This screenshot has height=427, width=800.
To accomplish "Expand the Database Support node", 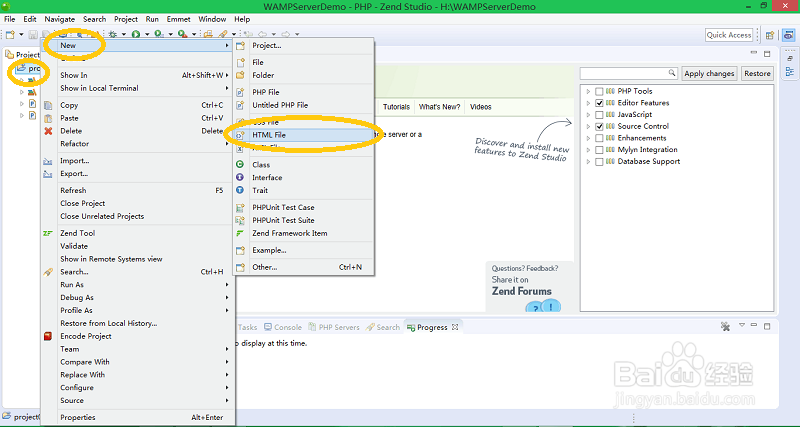I will pyautogui.click(x=588, y=162).
